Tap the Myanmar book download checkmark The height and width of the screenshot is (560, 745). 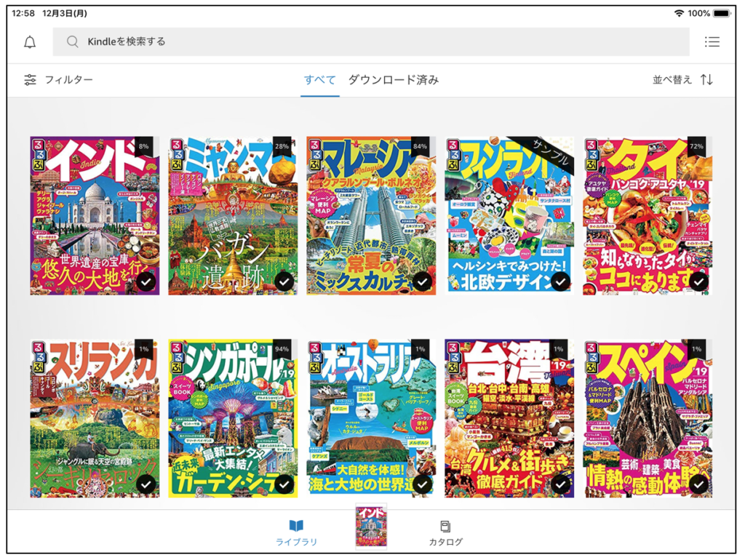(x=284, y=281)
